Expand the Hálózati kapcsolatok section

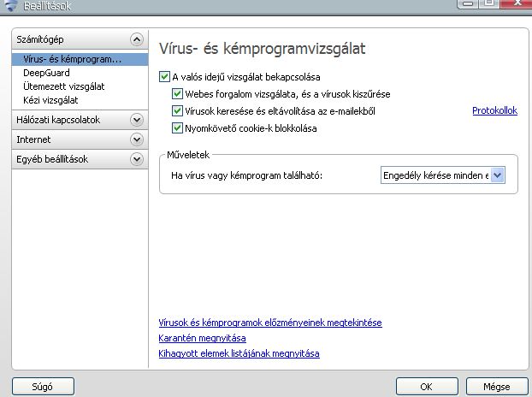pos(137,120)
